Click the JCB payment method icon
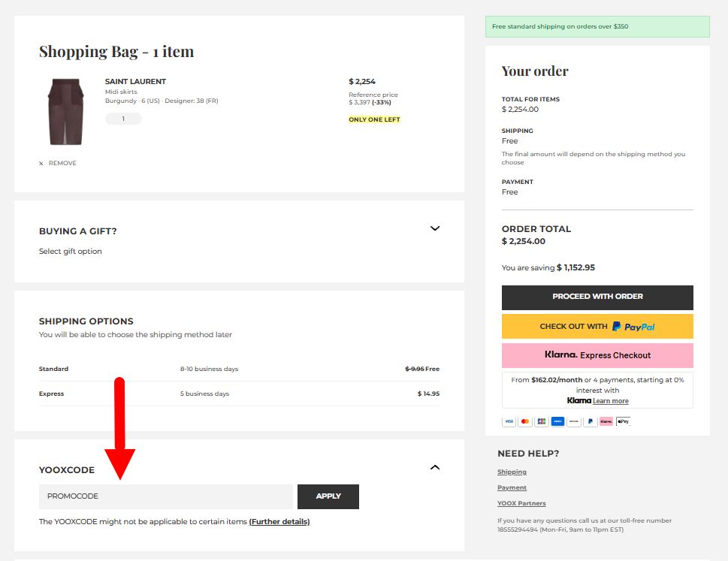Screen dimensions: 728x561 pos(542,421)
